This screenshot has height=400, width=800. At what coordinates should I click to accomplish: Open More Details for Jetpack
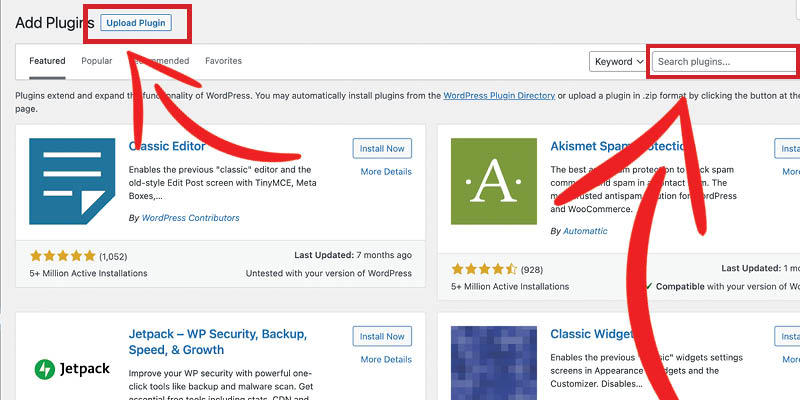point(386,360)
